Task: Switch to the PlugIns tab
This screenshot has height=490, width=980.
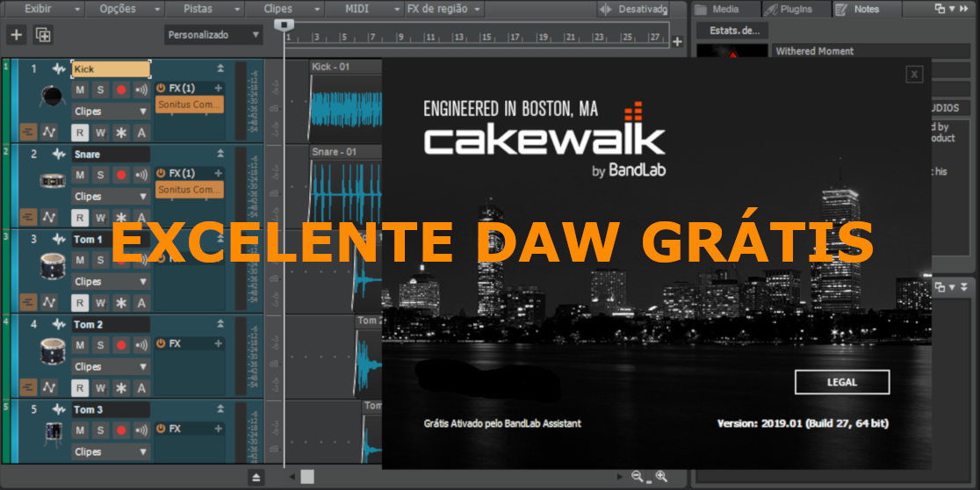Action: tap(796, 9)
